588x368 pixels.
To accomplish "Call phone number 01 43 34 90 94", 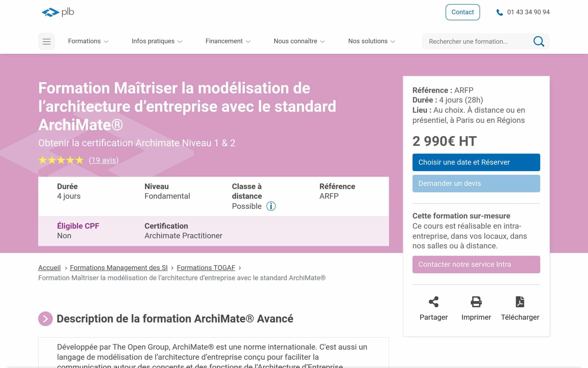I will click(x=528, y=12).
